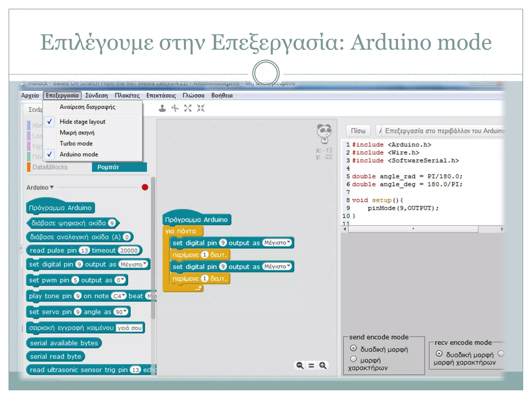
Task: Select send encode δυαδική μορφή radio
Action: 353,348
